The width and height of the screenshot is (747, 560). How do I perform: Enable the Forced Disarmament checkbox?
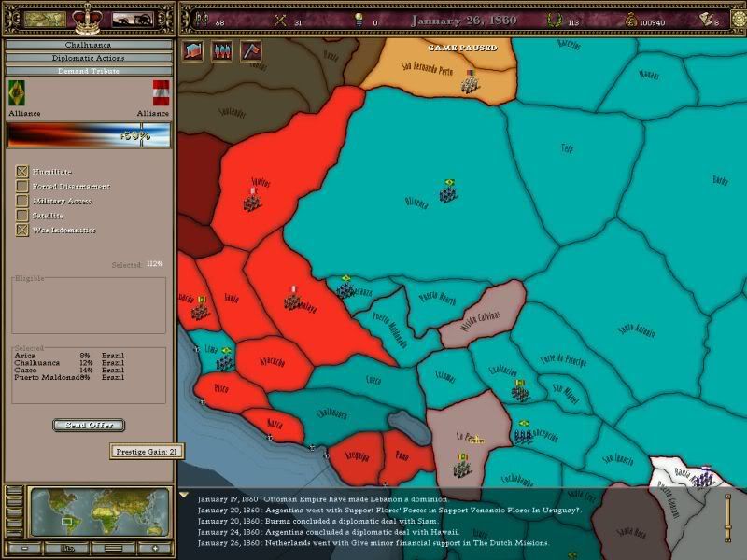coord(22,187)
